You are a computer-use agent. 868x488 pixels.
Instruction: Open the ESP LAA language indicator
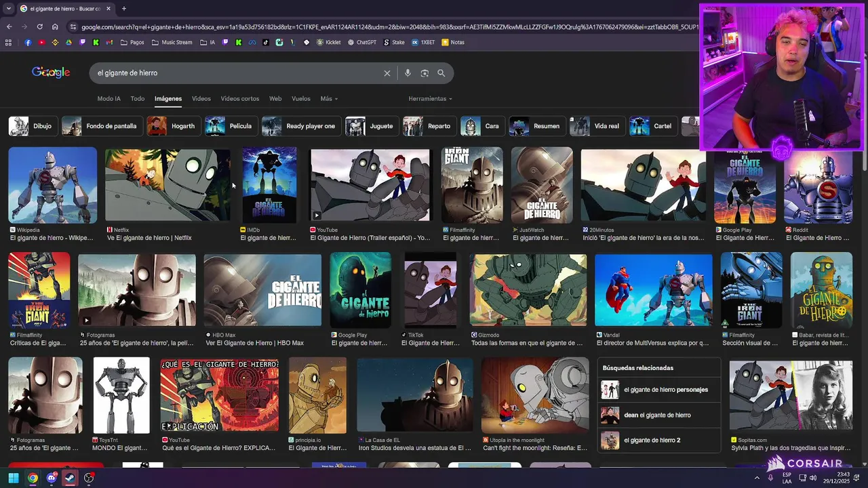coord(787,478)
